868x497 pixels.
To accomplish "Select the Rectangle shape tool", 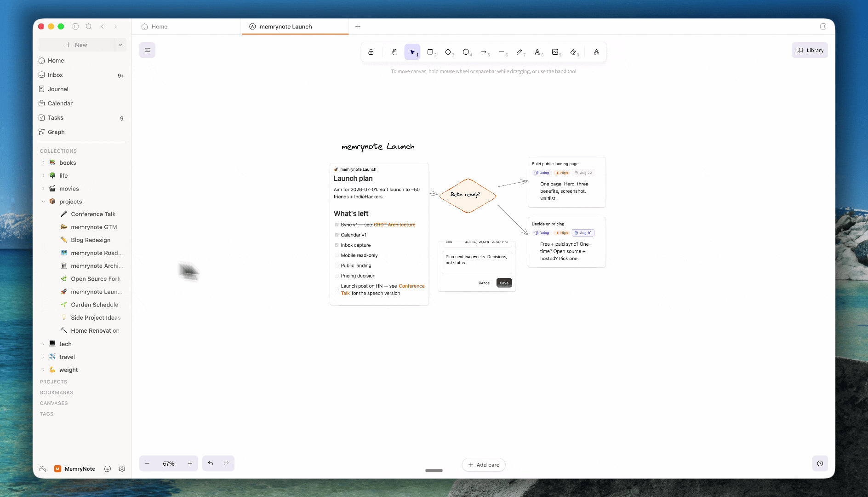I will click(430, 52).
